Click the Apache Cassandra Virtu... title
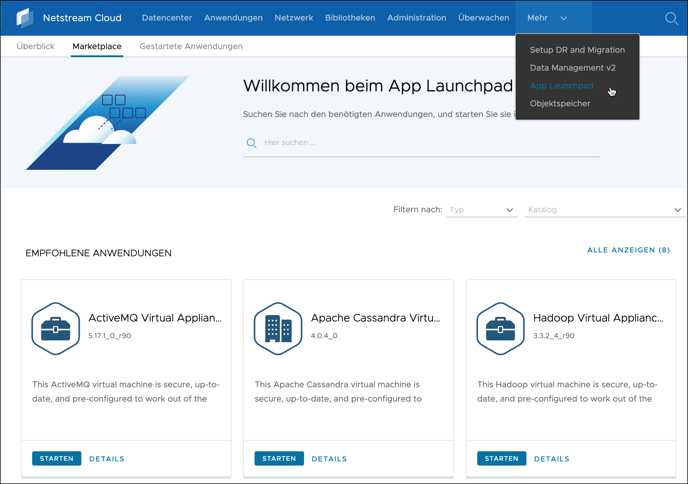 (x=376, y=318)
